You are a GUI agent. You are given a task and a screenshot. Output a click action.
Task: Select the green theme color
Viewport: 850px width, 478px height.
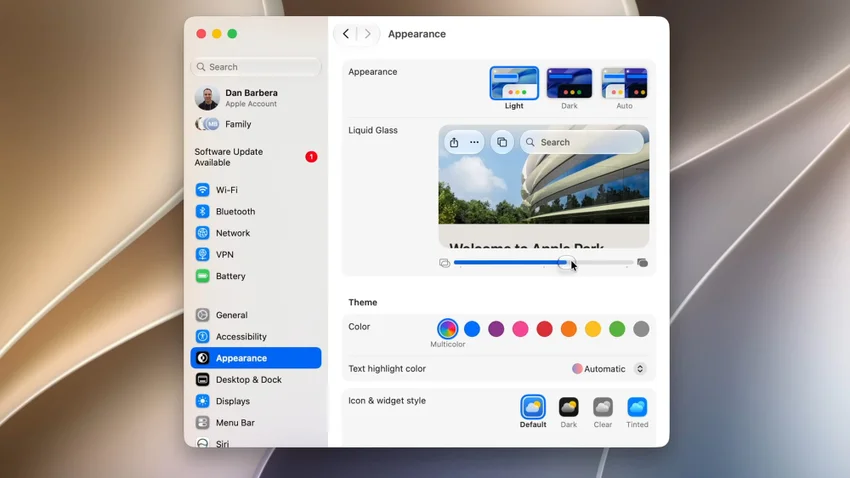point(617,328)
